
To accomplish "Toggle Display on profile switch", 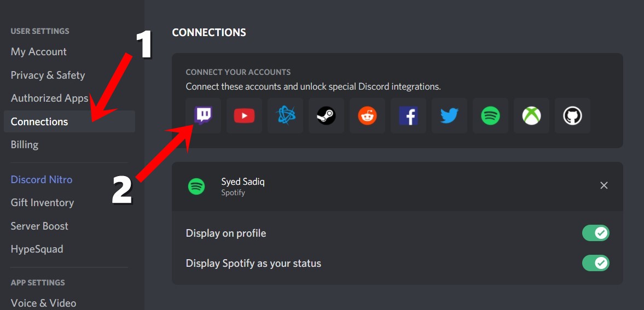I will (x=595, y=233).
